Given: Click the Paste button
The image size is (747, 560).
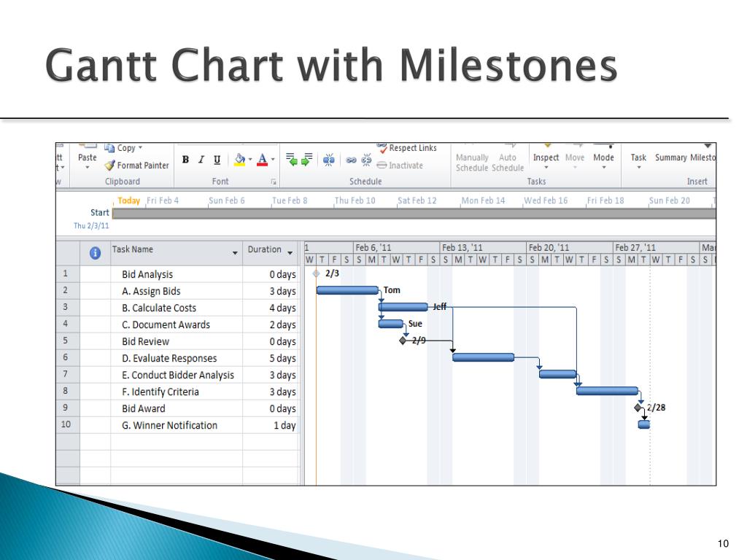Looking at the screenshot, I should click(x=88, y=157).
